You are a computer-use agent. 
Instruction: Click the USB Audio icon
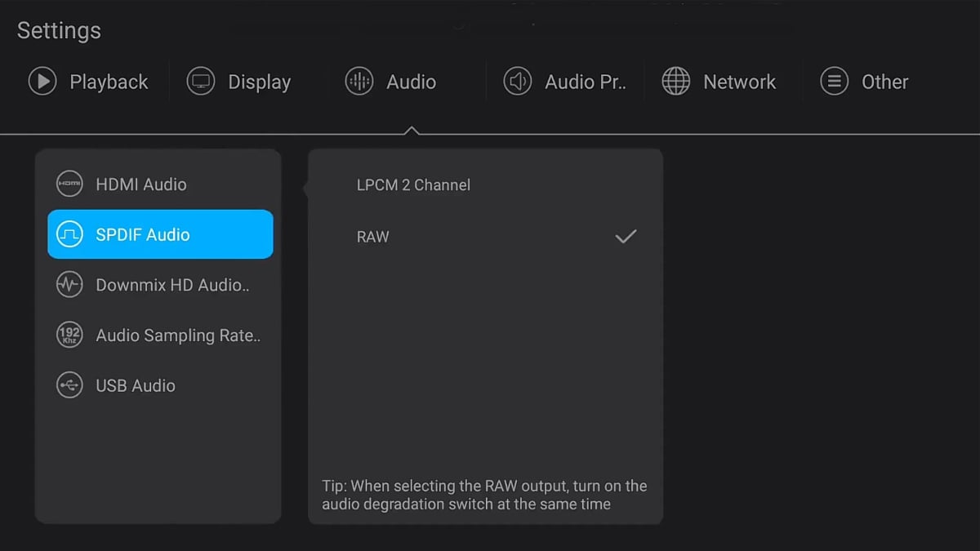(69, 385)
